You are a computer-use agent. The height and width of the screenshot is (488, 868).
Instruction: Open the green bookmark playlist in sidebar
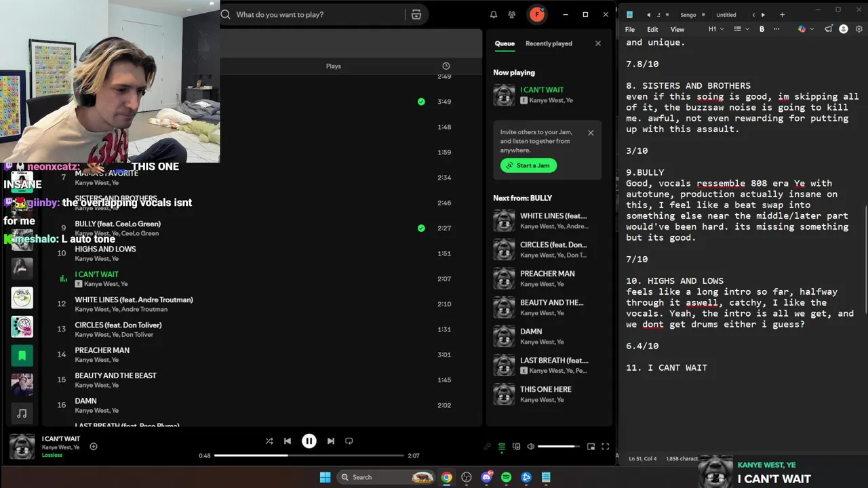22,355
